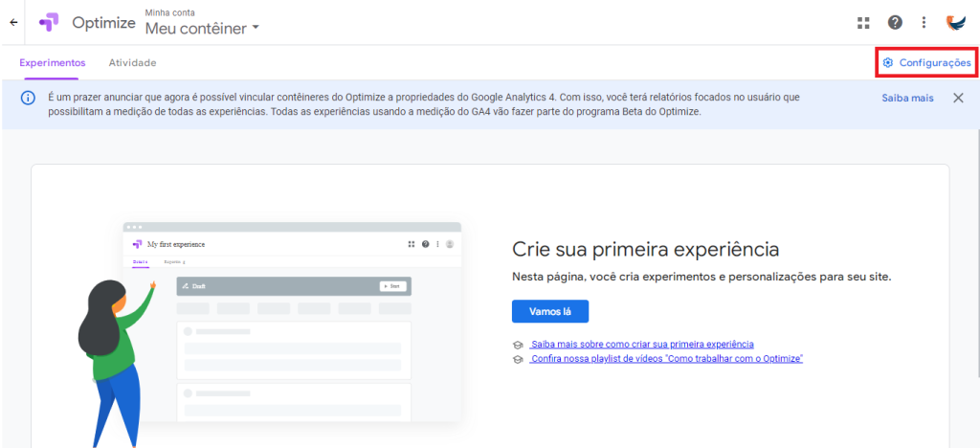This screenshot has width=980, height=448.
Task: Click the purple Optimize logo icon
Action: [x=49, y=22]
